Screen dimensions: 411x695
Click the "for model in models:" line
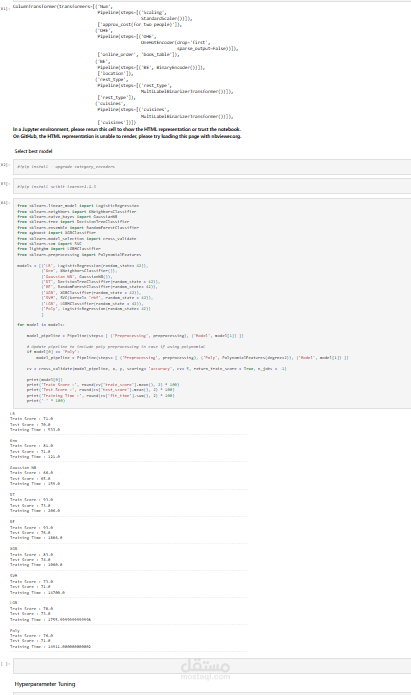point(41,324)
